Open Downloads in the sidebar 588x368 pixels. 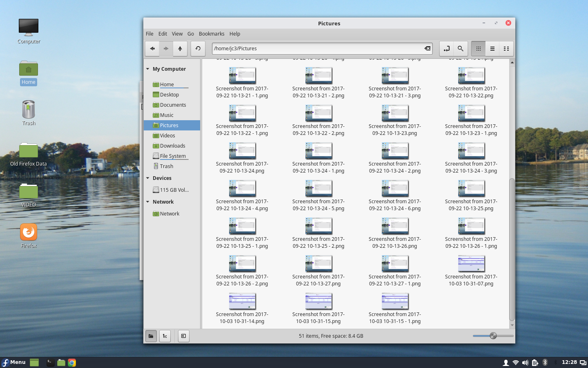(x=172, y=146)
